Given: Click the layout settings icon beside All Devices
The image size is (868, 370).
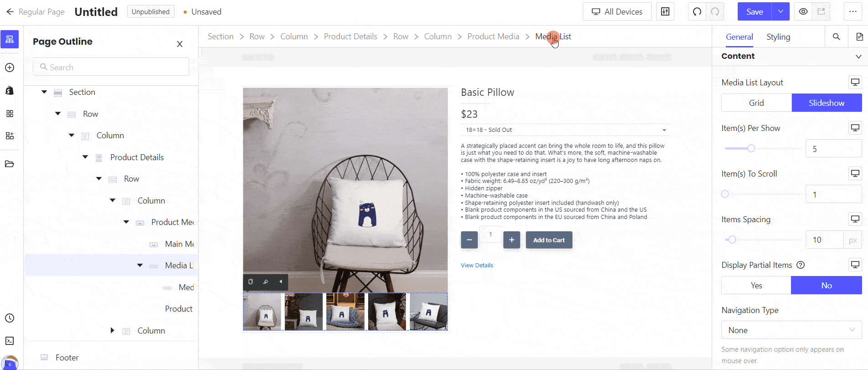Looking at the screenshot, I should point(665,12).
